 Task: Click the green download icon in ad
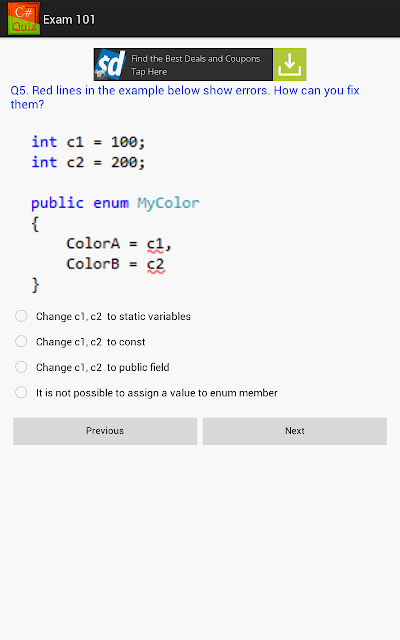pos(289,64)
